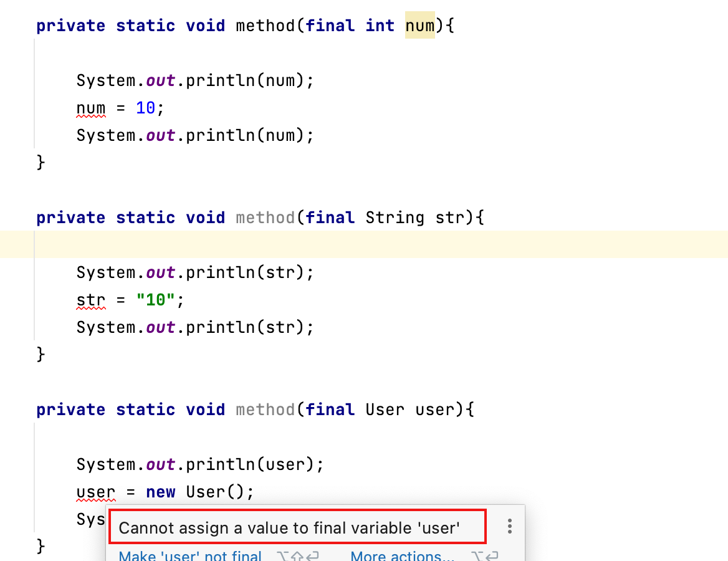Place cursor on the highlighted empty current line

coord(364,244)
